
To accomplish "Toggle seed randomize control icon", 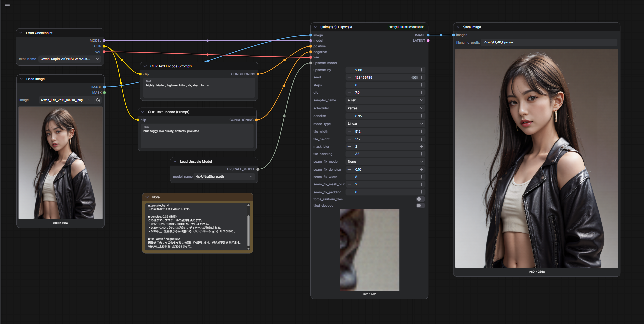I will (415, 78).
